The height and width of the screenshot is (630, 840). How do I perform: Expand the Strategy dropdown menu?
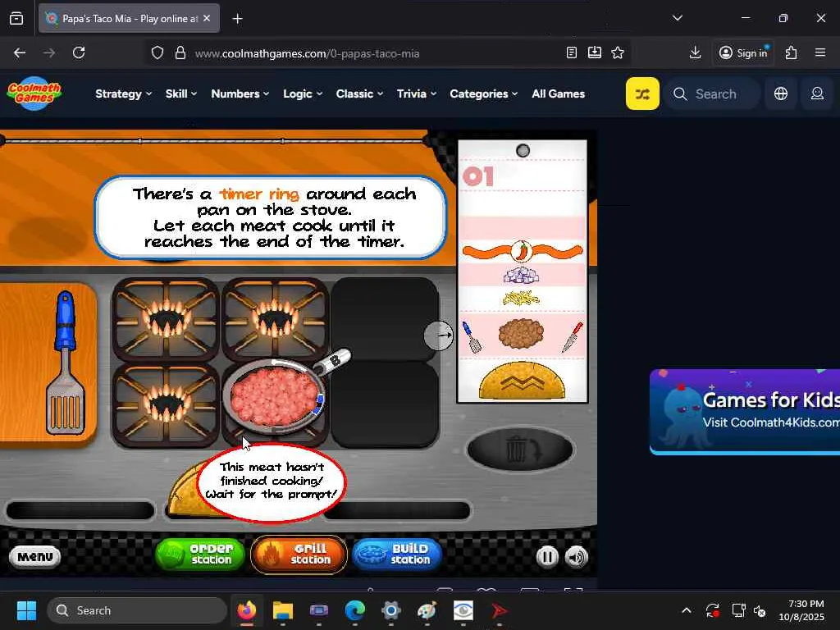pos(123,94)
